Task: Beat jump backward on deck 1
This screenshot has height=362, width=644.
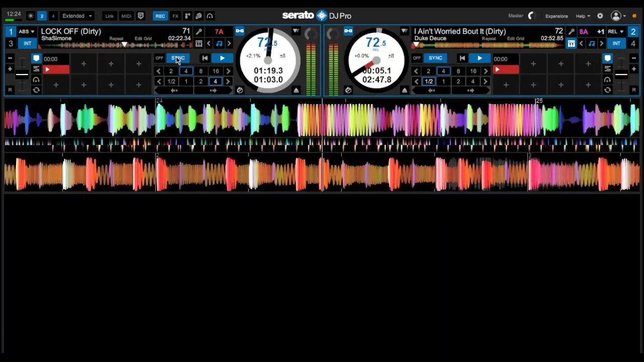Action: point(174,90)
